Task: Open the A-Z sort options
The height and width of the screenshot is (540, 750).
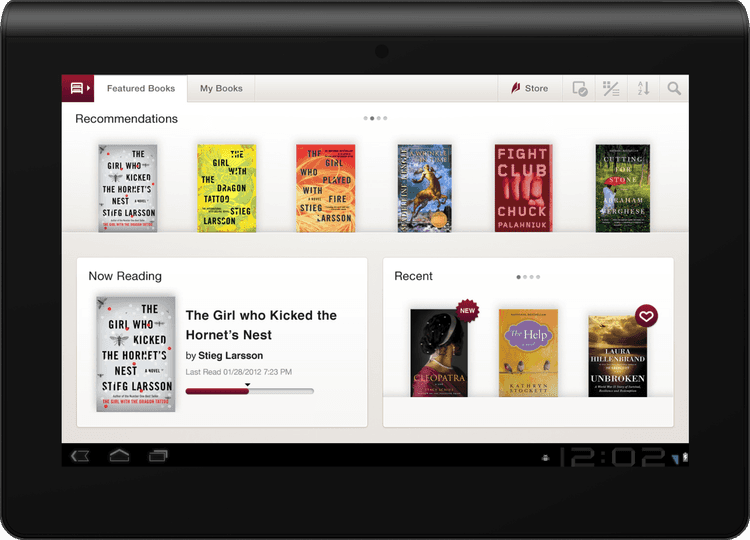Action: tap(643, 88)
